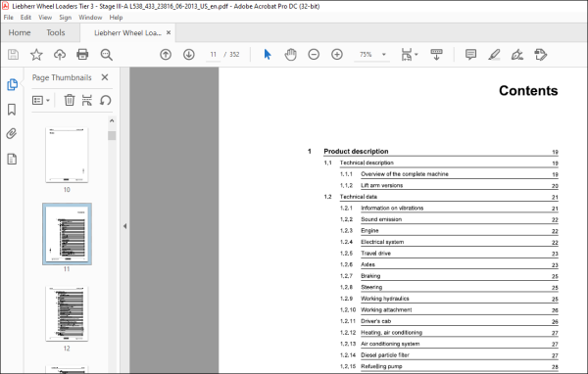This screenshot has width=588, height=374.
Task: Go to next page arrow button
Action: tap(188, 55)
